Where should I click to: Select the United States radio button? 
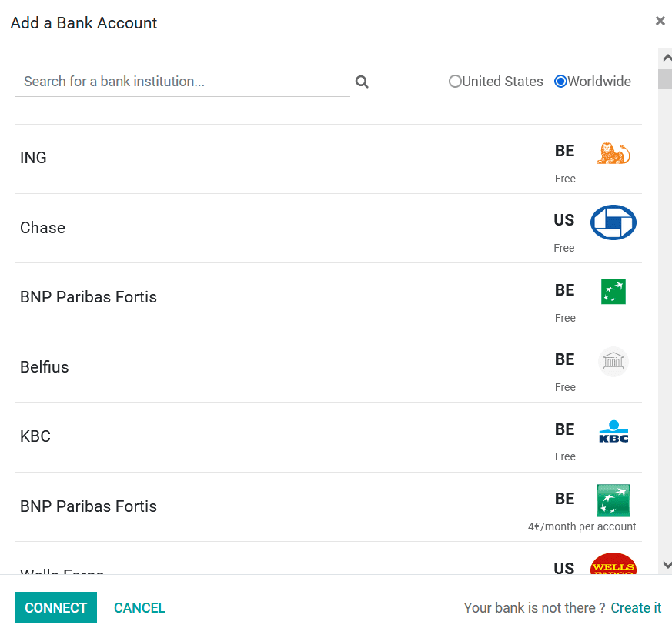pyautogui.click(x=455, y=82)
